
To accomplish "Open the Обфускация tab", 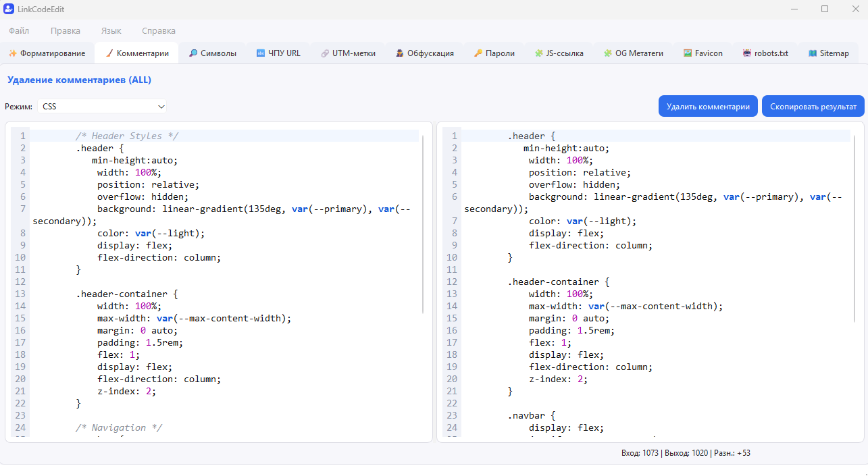I will tap(425, 53).
